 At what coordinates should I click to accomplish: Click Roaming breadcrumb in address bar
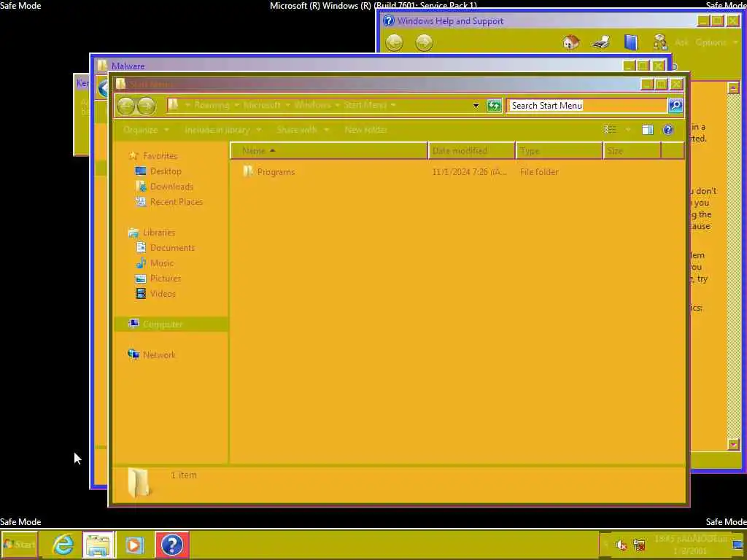click(x=212, y=105)
